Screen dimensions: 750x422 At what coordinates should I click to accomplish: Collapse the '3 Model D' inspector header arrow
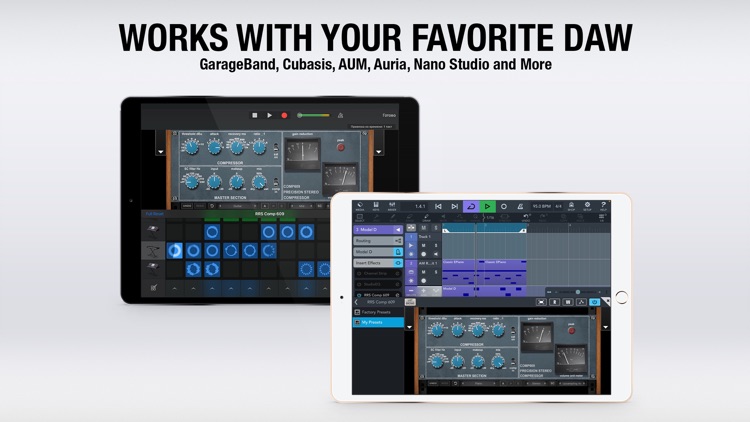pyautogui.click(x=397, y=230)
